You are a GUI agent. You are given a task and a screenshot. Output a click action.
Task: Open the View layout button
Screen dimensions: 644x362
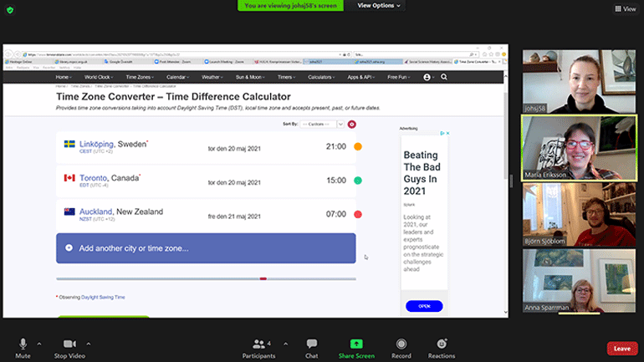(x=625, y=8)
